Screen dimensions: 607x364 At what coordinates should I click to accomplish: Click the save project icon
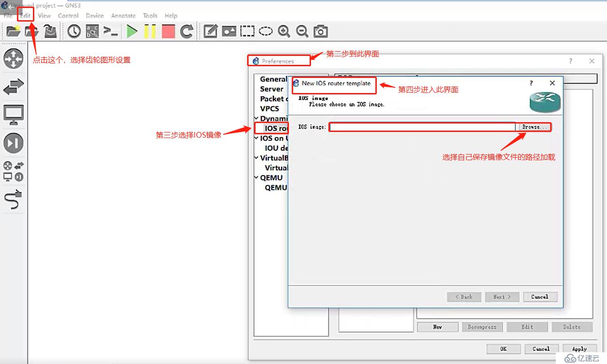(50, 31)
